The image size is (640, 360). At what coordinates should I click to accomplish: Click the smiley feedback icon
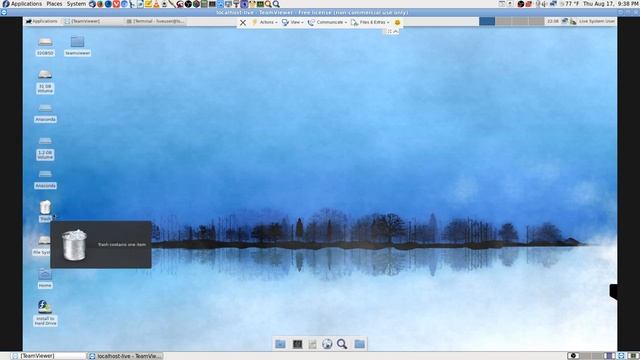[x=398, y=22]
